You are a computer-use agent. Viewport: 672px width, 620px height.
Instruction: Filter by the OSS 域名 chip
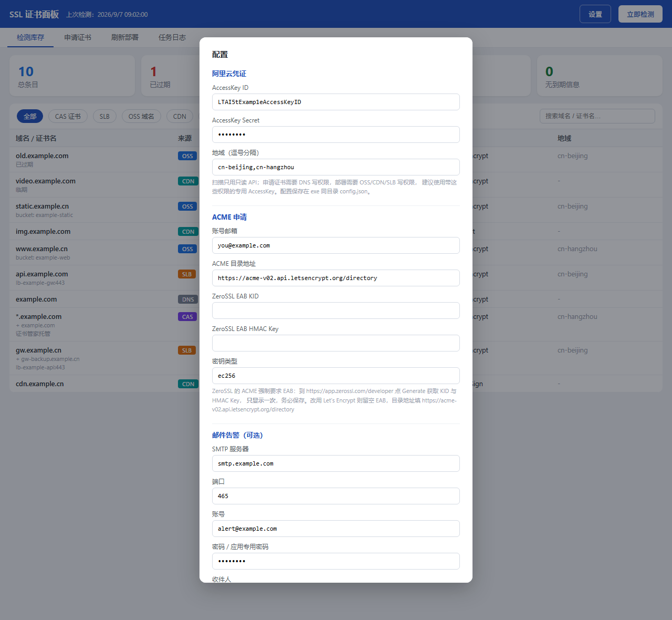[141, 116]
